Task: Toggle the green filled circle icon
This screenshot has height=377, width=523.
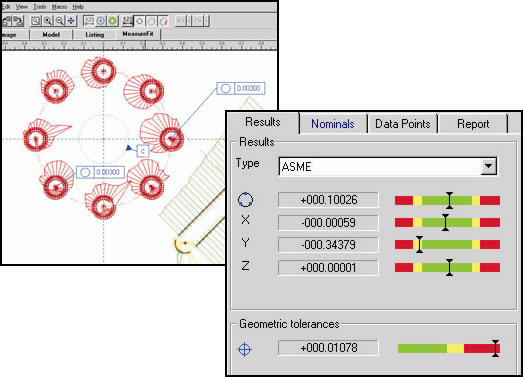Action: tap(113, 21)
